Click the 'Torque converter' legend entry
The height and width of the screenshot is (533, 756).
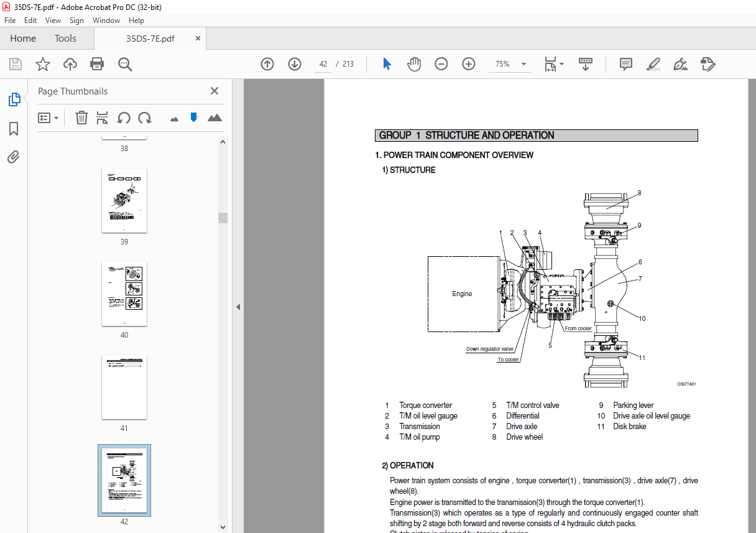tap(426, 405)
